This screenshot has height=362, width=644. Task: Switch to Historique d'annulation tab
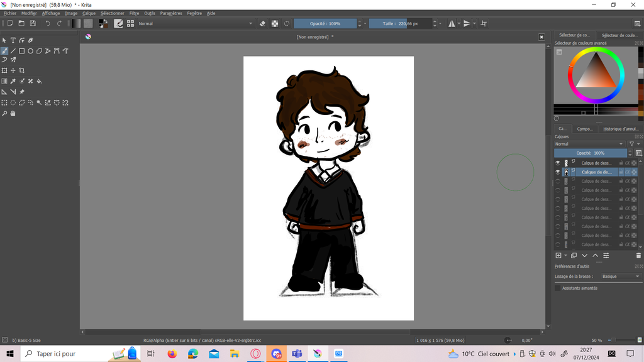620,129
